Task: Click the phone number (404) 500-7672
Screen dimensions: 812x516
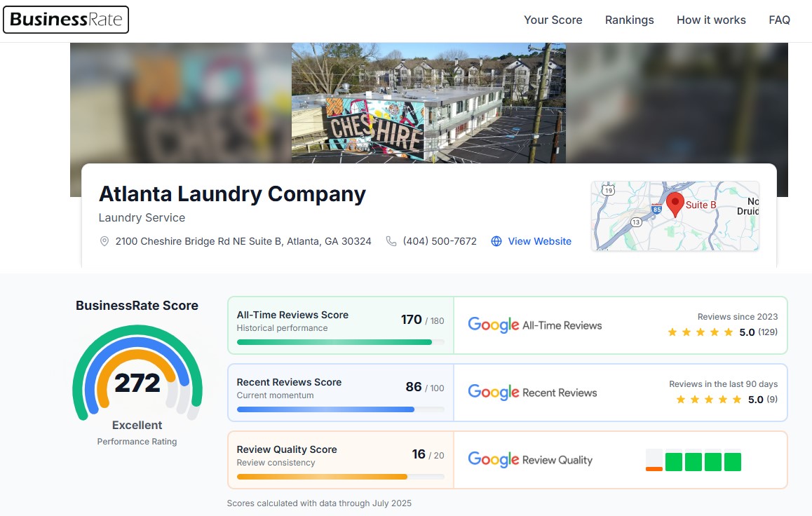Action: pos(440,241)
